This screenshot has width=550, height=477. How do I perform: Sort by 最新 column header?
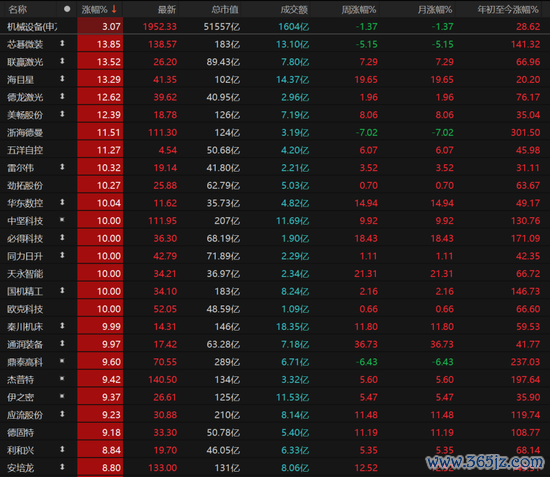(x=167, y=9)
